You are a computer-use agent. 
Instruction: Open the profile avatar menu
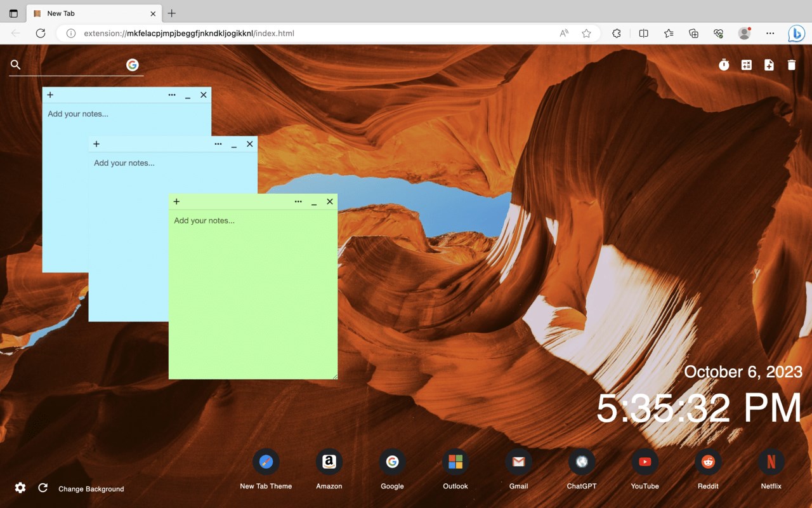745,33
